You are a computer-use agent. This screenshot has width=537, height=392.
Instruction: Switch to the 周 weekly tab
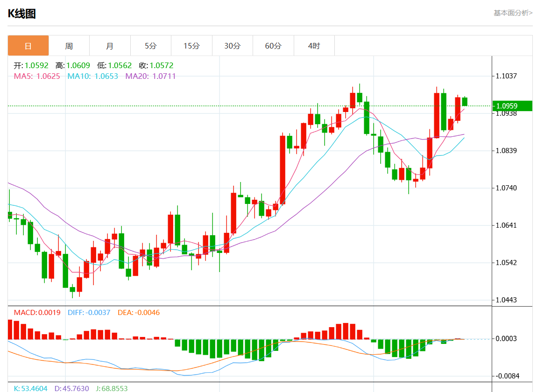(69, 46)
